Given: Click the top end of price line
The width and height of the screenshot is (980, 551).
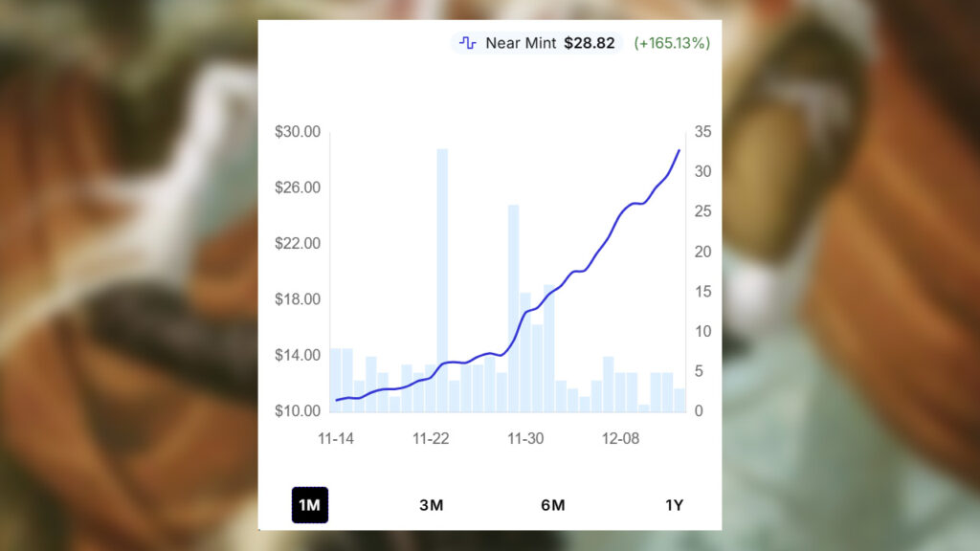Looking at the screenshot, I should coord(679,150).
